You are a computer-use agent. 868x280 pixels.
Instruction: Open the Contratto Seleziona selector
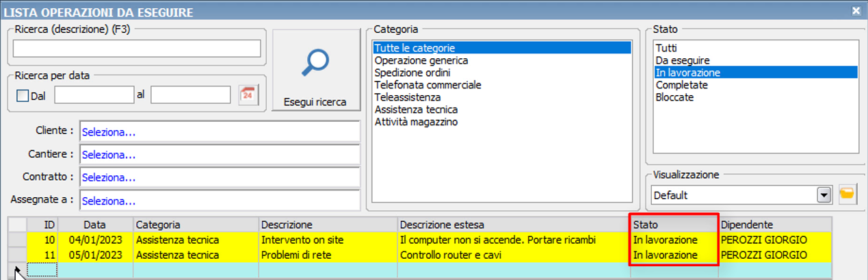[x=220, y=177]
